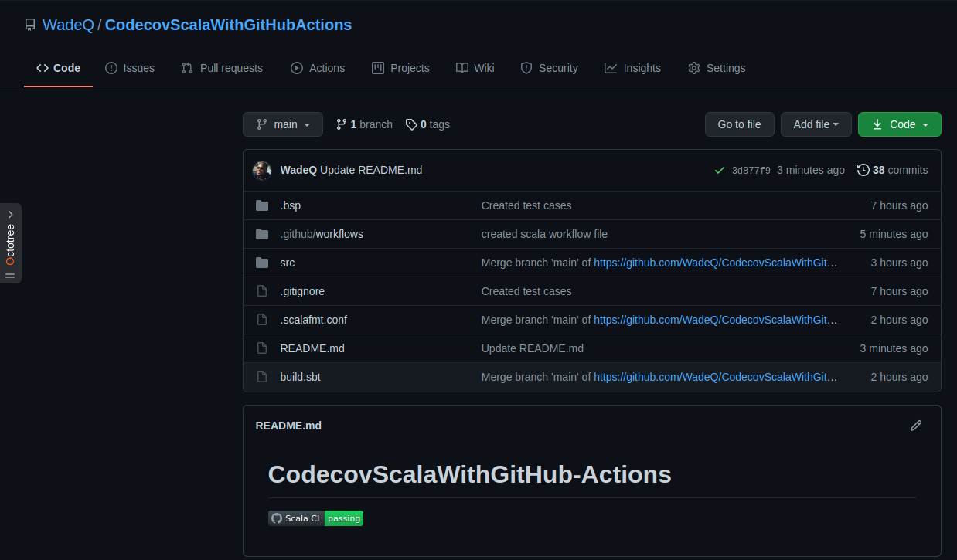Switch to the Projects tab
This screenshot has width=957, height=560.
tap(400, 68)
